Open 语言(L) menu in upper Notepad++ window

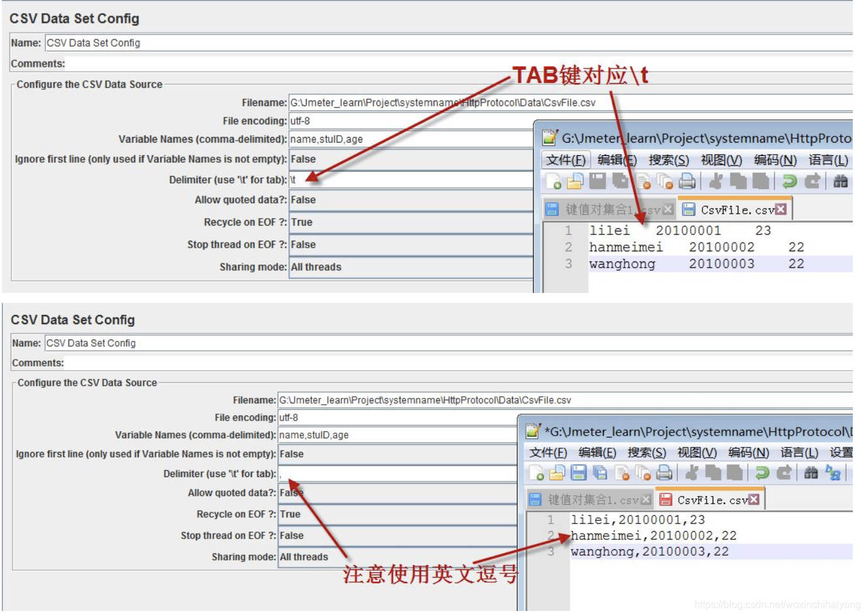828,160
